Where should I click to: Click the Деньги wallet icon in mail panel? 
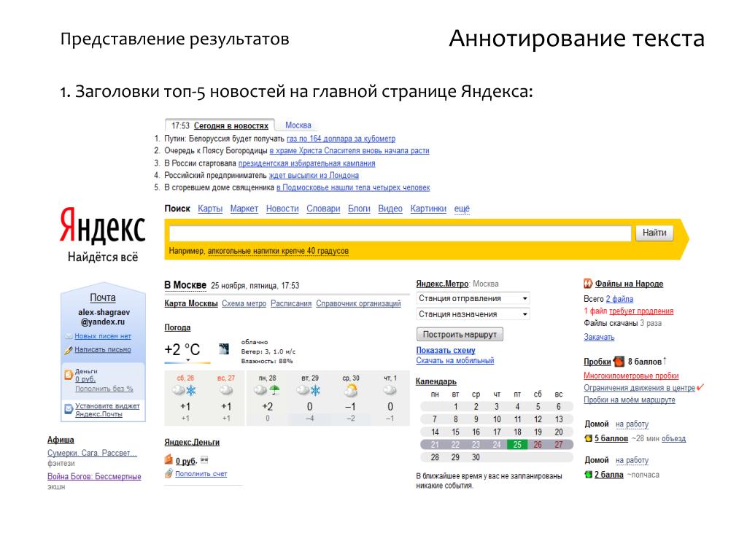click(68, 374)
